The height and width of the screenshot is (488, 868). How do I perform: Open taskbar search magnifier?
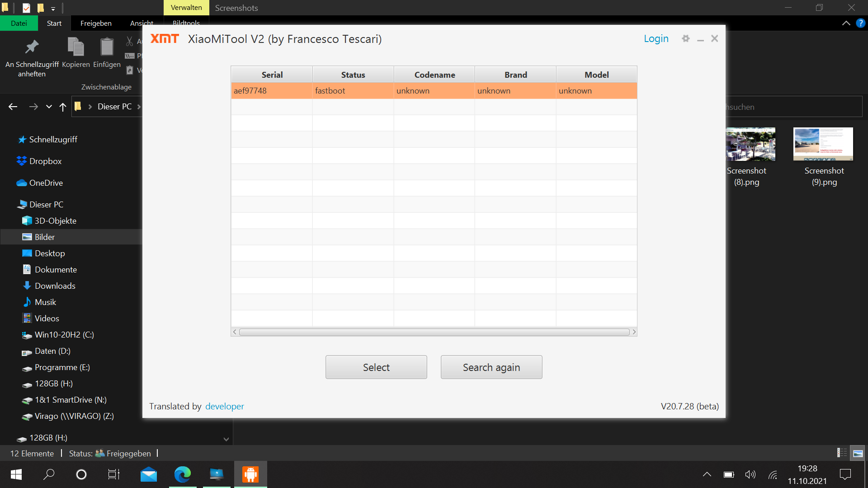(x=49, y=474)
